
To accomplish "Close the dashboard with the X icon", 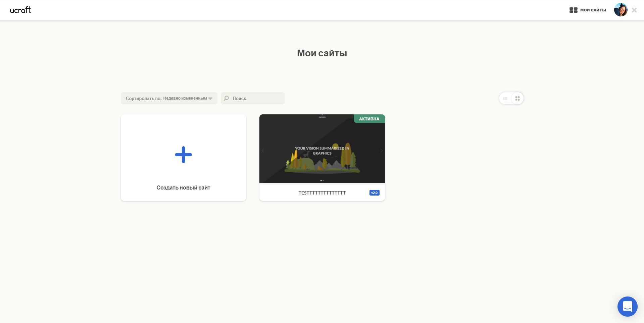I will pos(634,10).
